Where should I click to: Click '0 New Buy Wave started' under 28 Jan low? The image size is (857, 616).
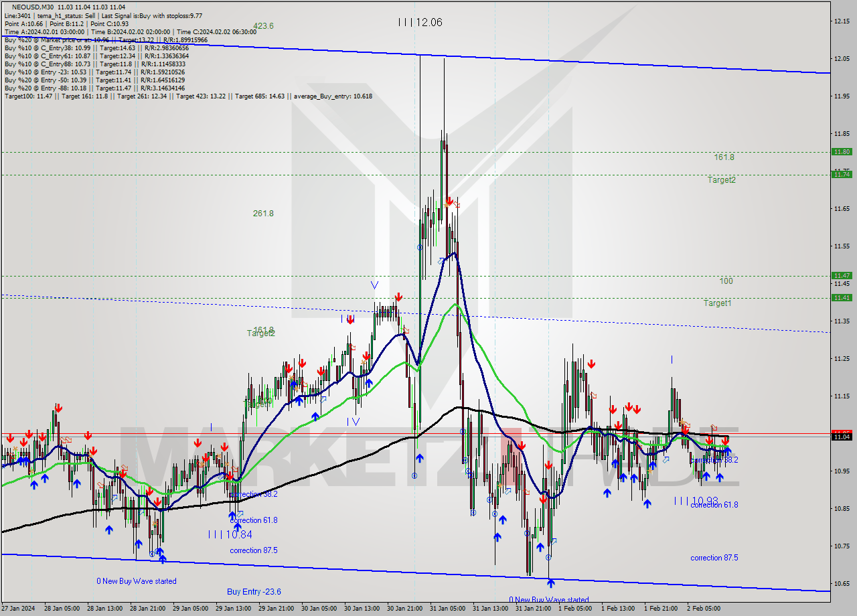point(137,581)
